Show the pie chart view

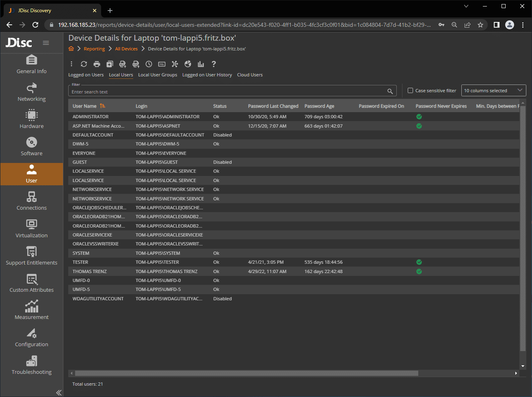tap(188, 64)
